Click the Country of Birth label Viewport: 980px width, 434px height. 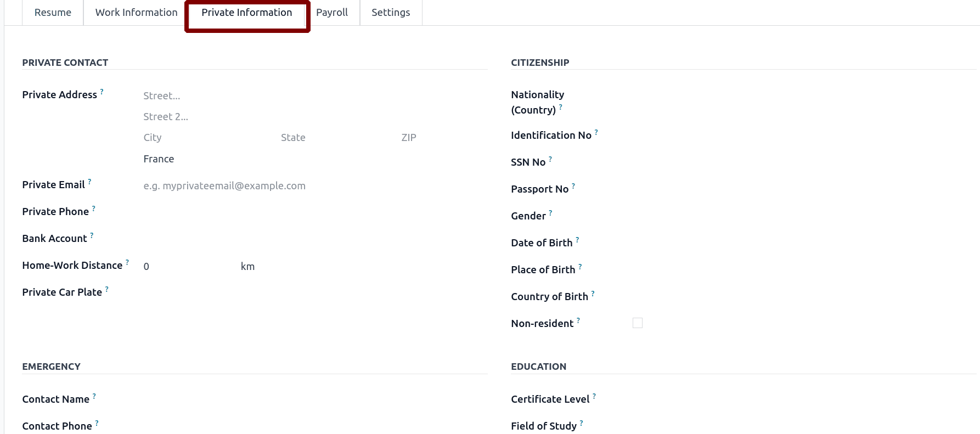click(549, 297)
